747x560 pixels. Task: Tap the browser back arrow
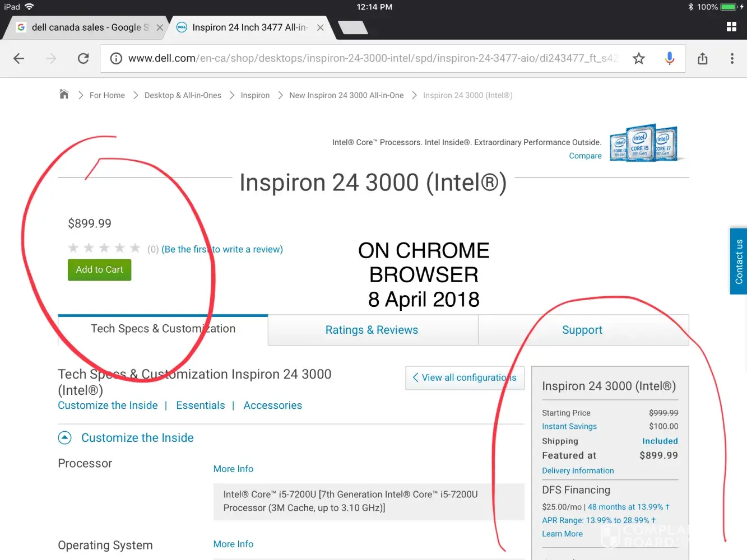click(19, 58)
